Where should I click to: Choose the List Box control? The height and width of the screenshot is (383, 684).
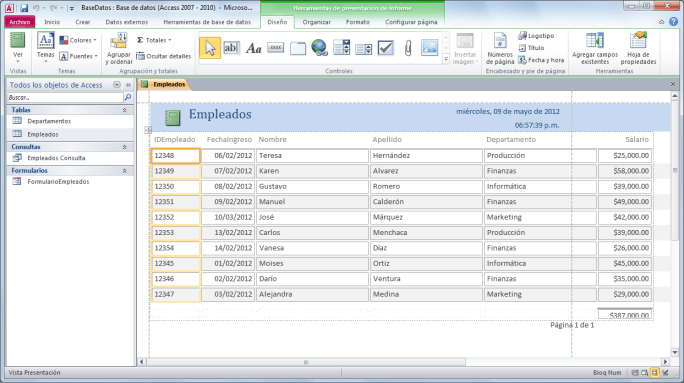point(363,49)
